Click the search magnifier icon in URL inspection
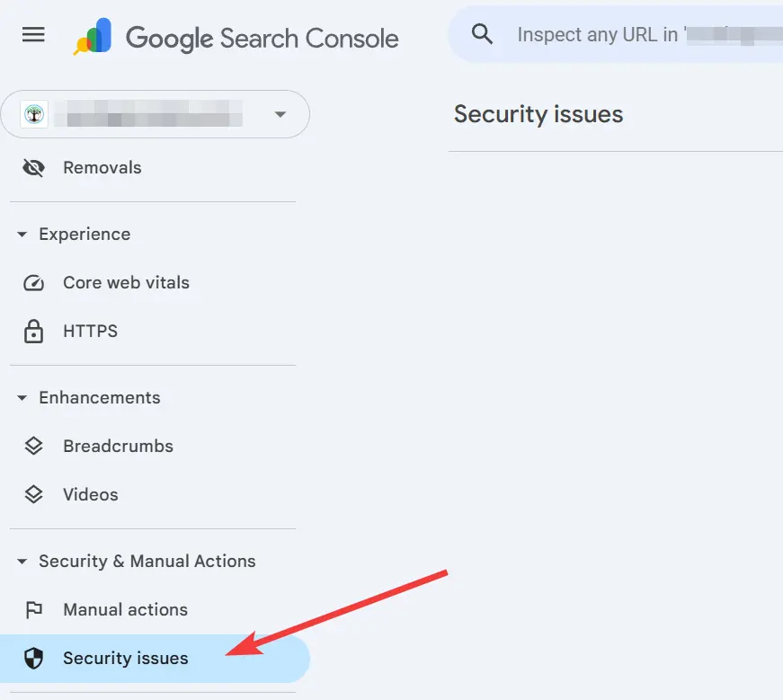783x700 pixels. point(482,33)
